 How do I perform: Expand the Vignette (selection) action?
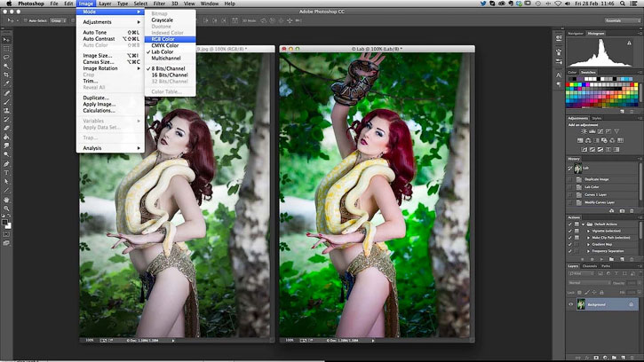pyautogui.click(x=588, y=231)
